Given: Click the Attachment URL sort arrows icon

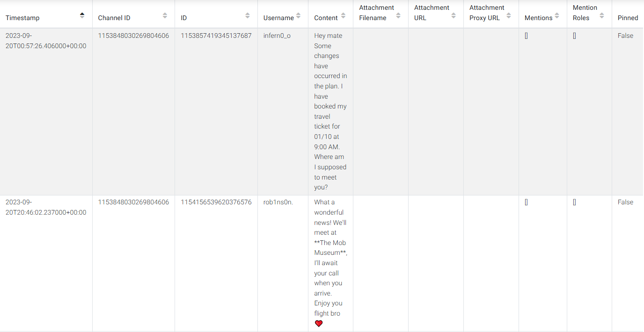Looking at the screenshot, I should 454,15.
